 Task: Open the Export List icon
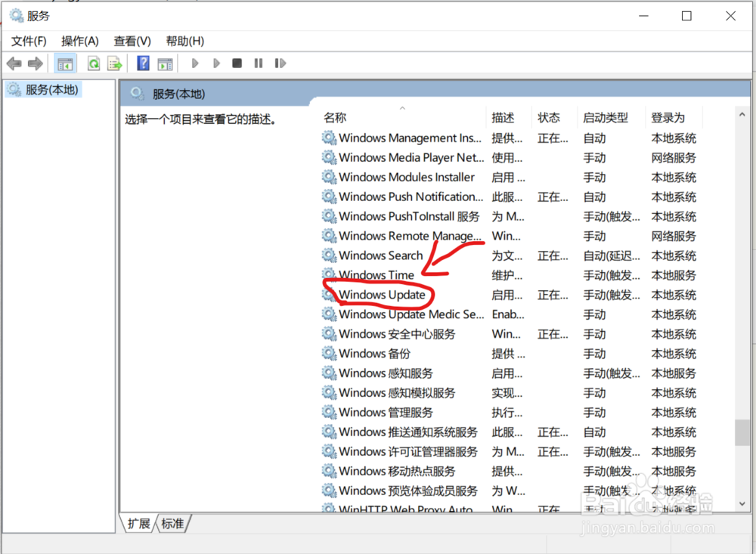coord(115,63)
